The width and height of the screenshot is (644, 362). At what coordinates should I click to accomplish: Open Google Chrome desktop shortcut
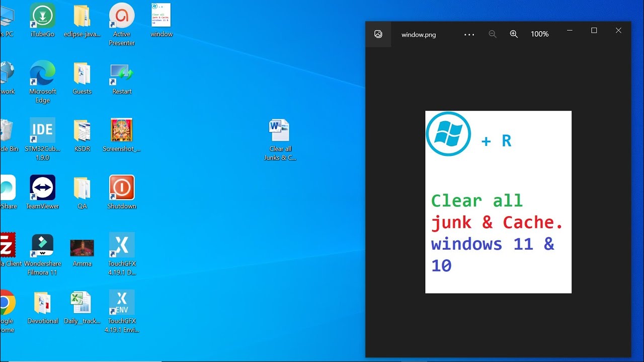pyautogui.click(x=7, y=311)
